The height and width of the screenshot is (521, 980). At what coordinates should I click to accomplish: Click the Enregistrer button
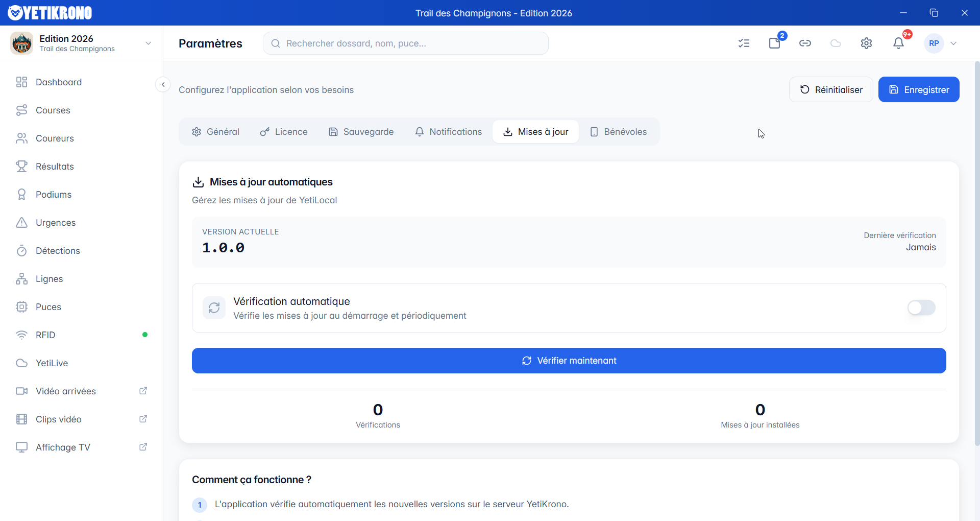click(x=918, y=89)
